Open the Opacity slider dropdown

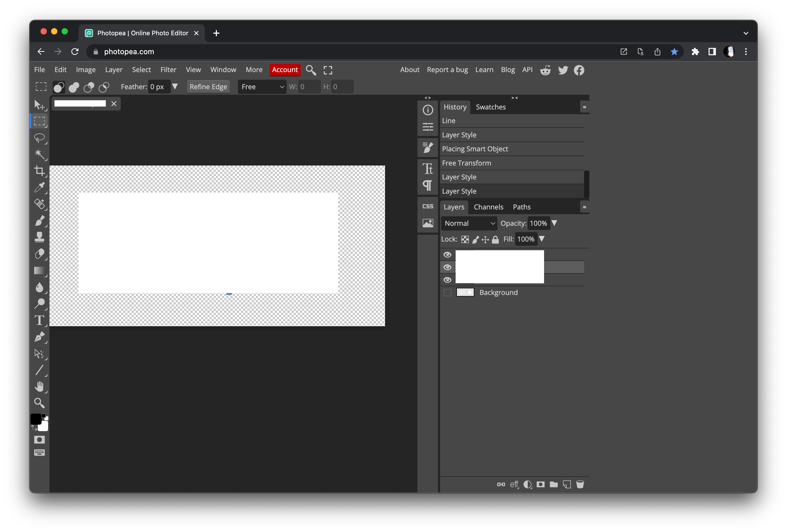[554, 223]
